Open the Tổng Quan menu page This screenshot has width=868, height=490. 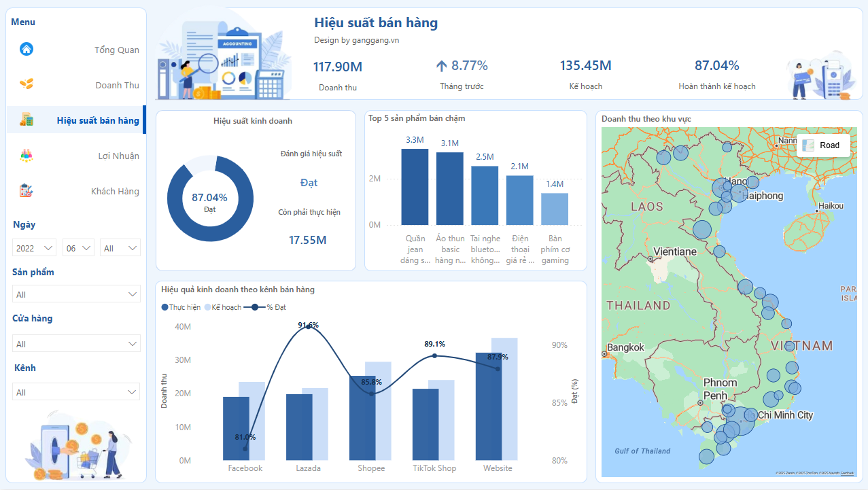click(116, 50)
